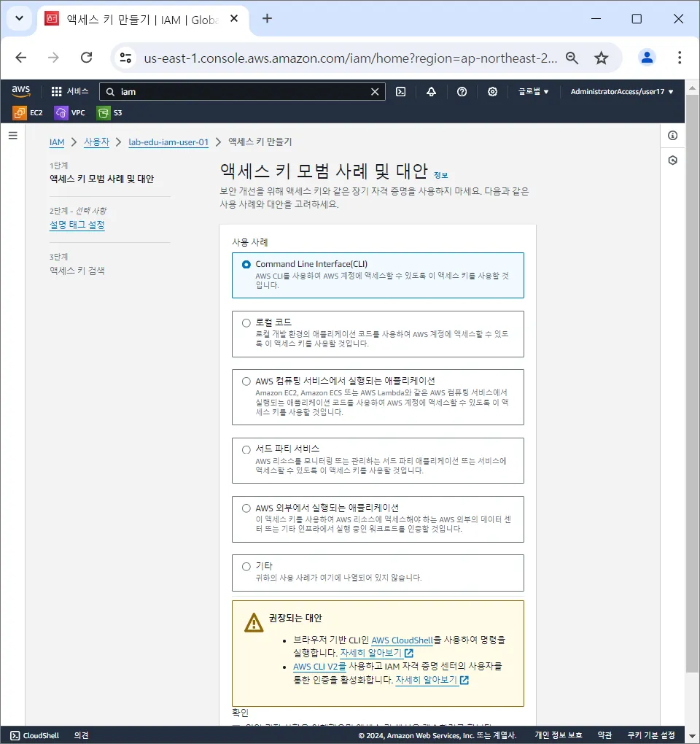Image resolution: width=700 pixels, height=744 pixels.
Task: Open lab-edu-iam-user-01 breadcrumb link
Action: (168, 142)
